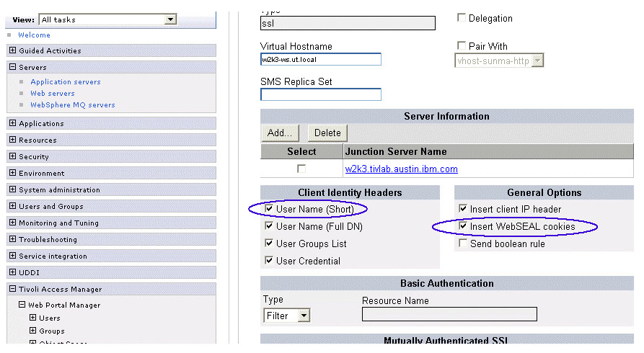644x353 pixels.
Task: Collapse the Servers section
Action: click(x=13, y=67)
